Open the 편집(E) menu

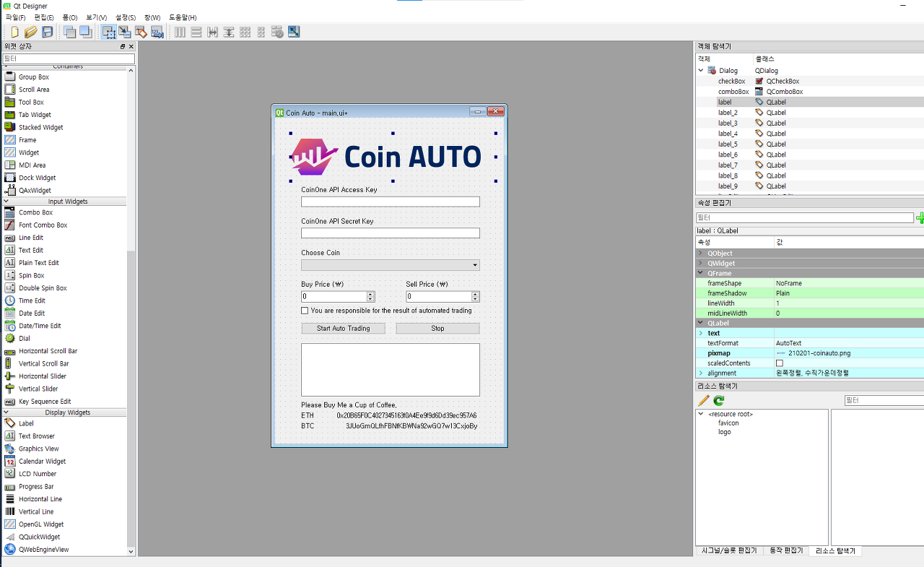tap(44, 17)
